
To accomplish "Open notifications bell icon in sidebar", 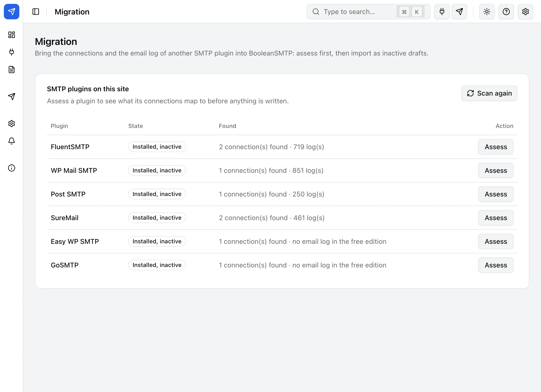I will 12,141.
